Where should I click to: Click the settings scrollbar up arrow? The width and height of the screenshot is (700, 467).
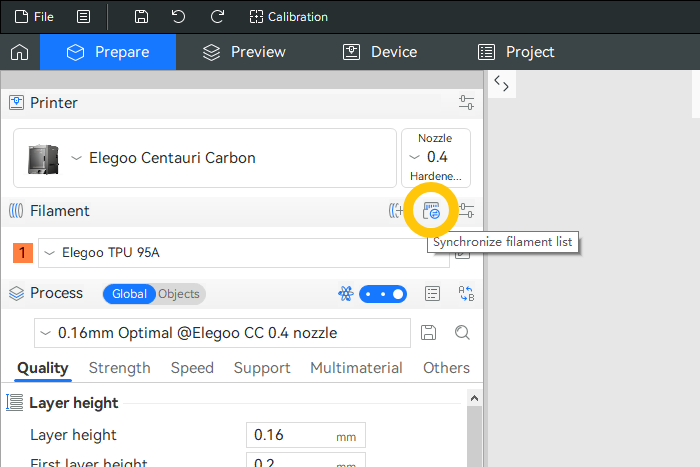point(475,398)
